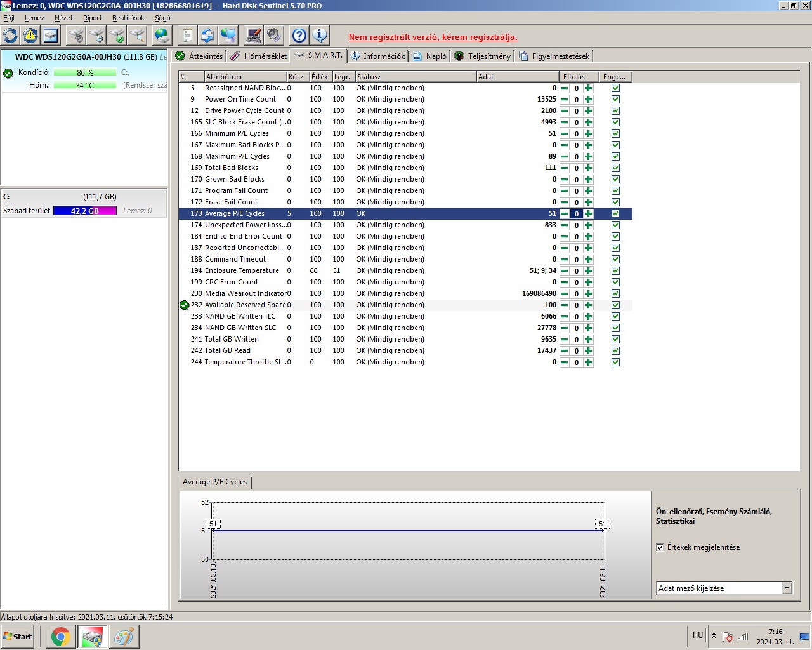Open the Fájl menu
Image resolution: width=812 pixels, height=650 pixels.
pyautogui.click(x=9, y=18)
